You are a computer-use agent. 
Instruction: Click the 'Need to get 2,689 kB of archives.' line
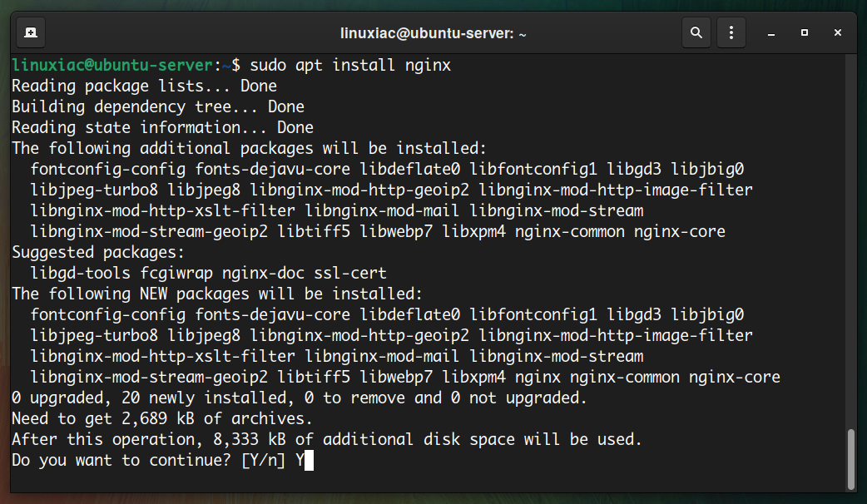tap(162, 419)
